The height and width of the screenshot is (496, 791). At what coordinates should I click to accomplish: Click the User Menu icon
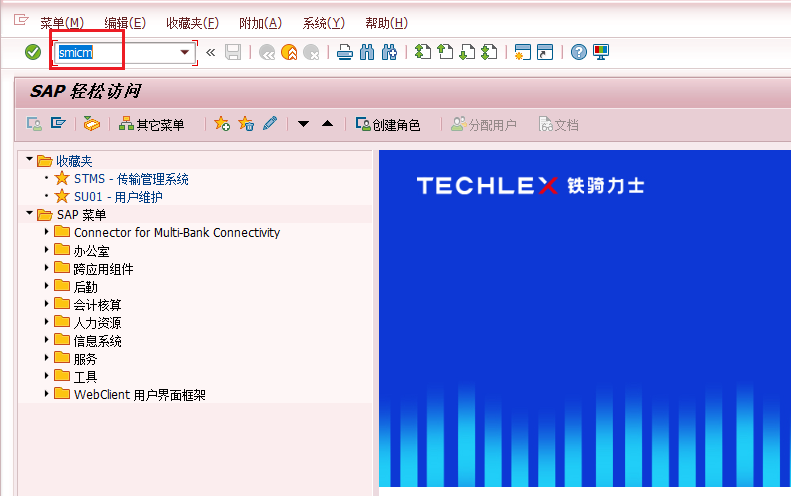pos(34,124)
